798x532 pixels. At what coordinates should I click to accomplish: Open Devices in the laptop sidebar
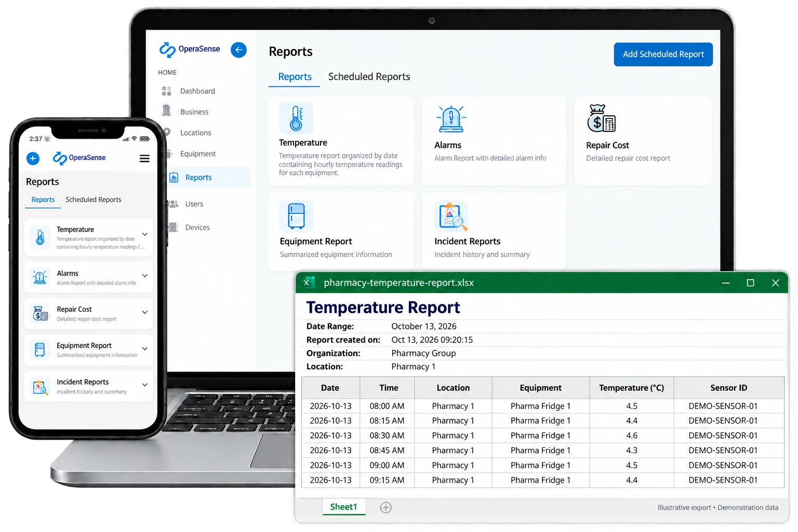point(197,227)
